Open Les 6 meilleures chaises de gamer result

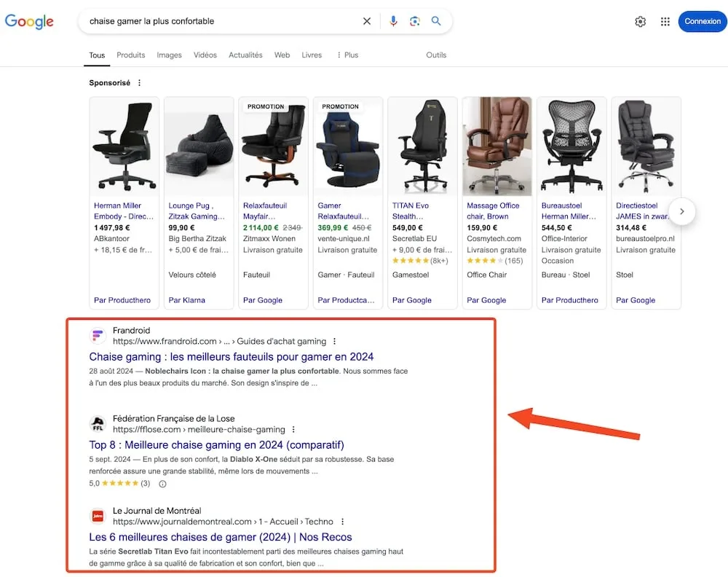[x=221, y=537]
